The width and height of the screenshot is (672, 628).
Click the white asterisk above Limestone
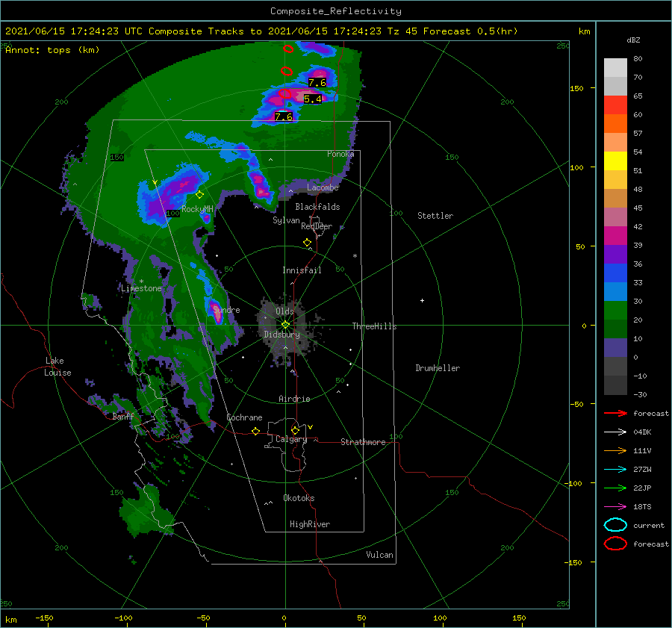[141, 282]
